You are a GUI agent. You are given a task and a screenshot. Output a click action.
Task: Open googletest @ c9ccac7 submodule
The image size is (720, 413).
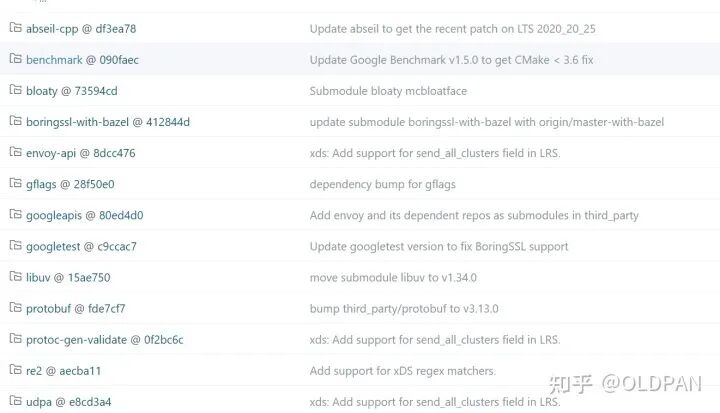pos(81,247)
